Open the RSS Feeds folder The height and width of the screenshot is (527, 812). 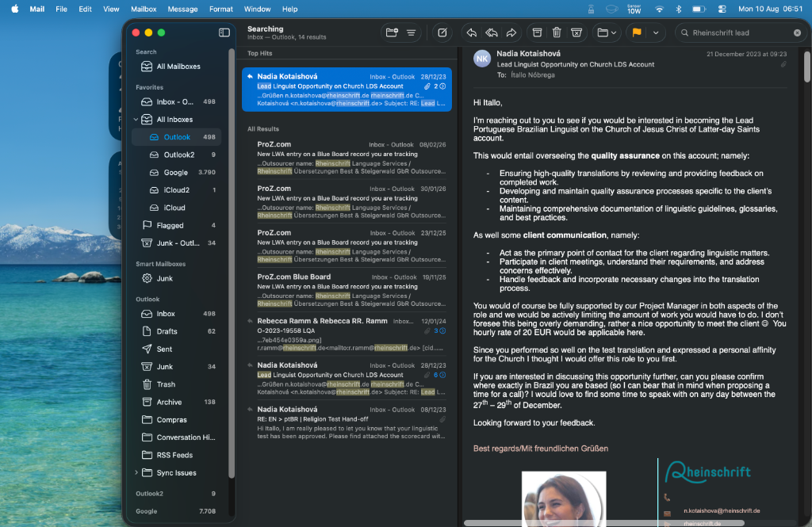[178, 455]
